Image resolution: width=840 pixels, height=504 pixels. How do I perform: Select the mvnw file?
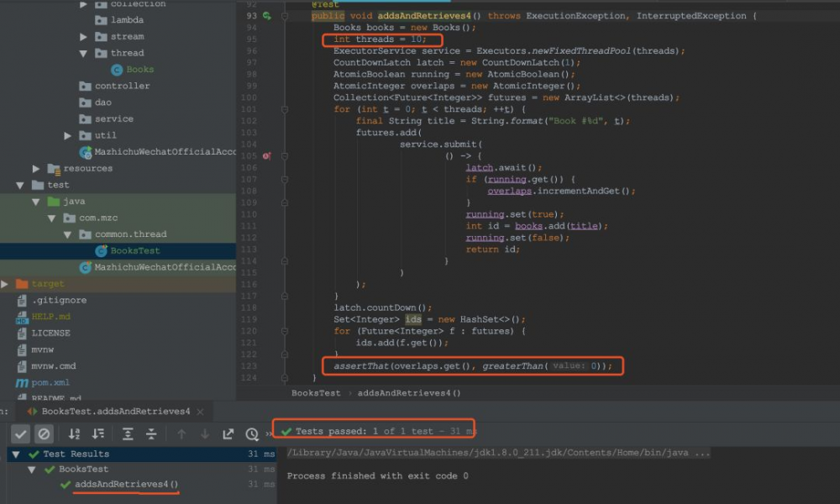pyautogui.click(x=42, y=349)
